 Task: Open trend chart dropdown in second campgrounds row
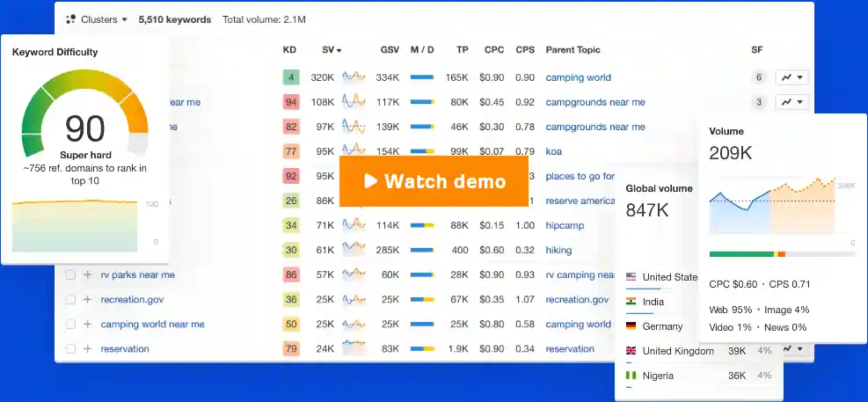pyautogui.click(x=791, y=102)
